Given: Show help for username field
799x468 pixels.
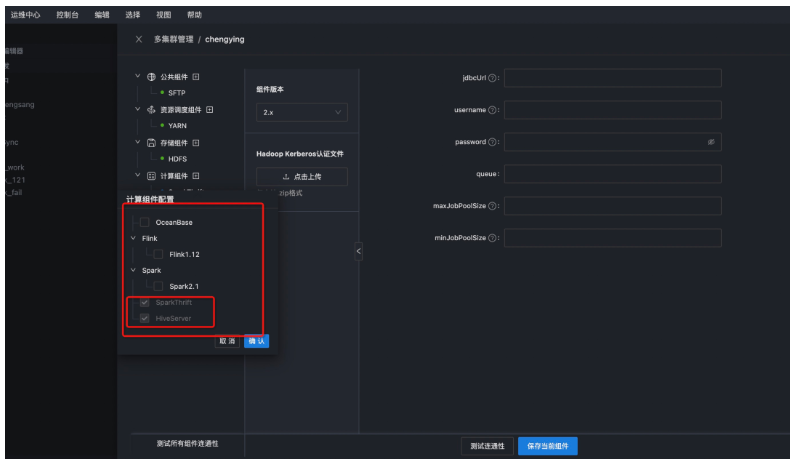Looking at the screenshot, I should [x=492, y=110].
